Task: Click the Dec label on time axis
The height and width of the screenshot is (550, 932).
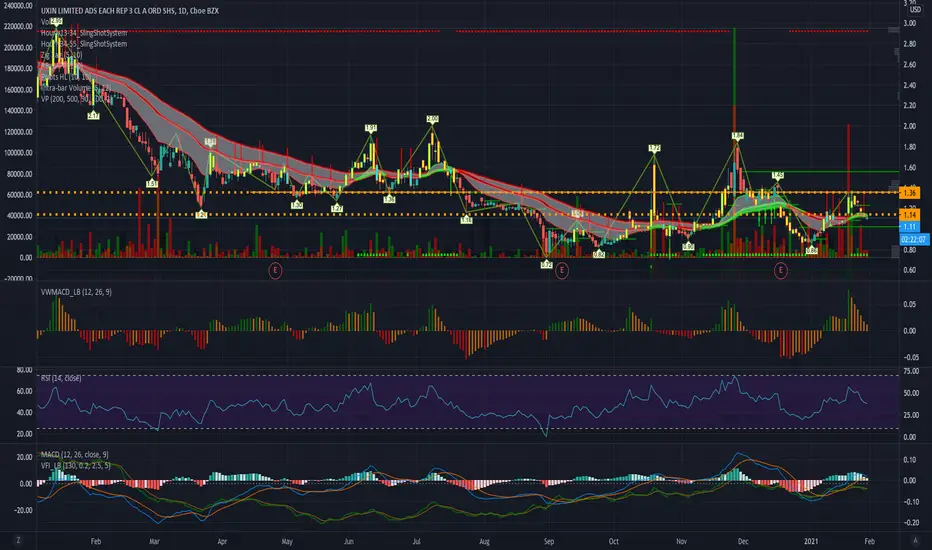Action: 743,542
